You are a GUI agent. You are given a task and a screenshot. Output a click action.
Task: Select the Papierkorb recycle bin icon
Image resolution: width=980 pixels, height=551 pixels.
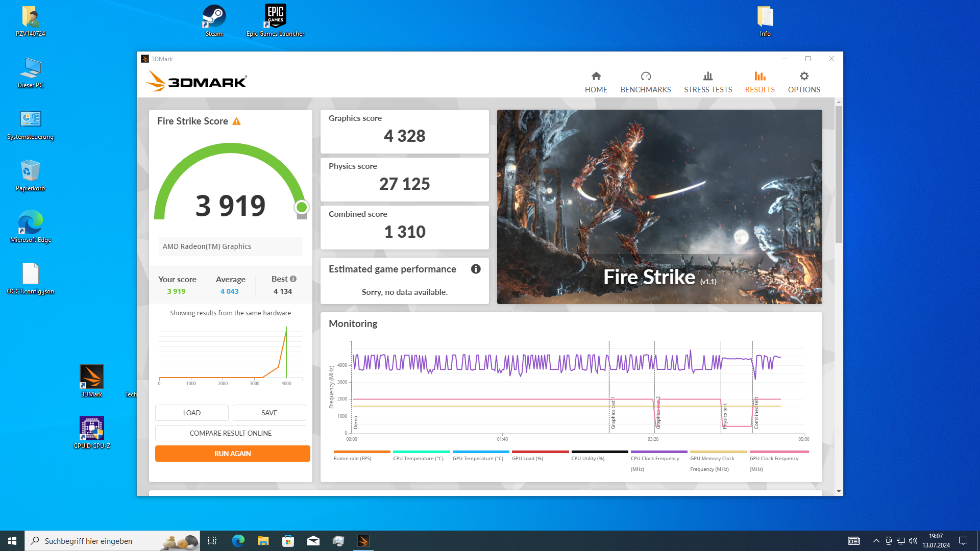pyautogui.click(x=31, y=176)
